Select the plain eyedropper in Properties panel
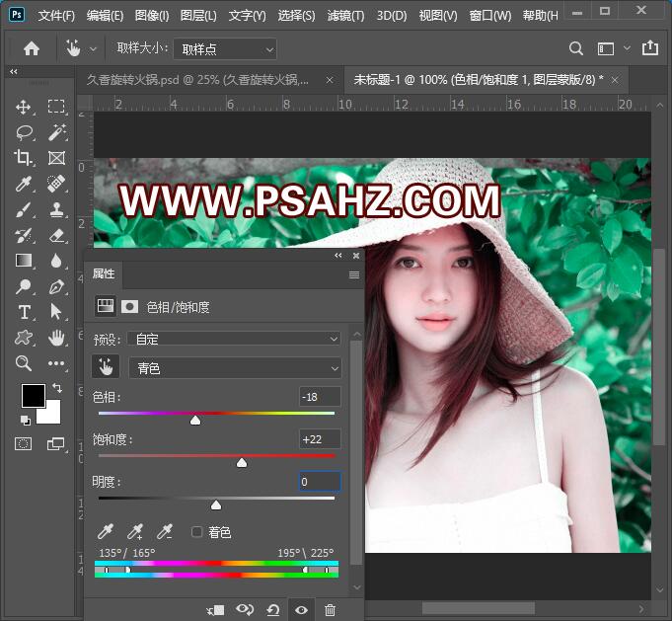This screenshot has width=672, height=621. coord(105,532)
